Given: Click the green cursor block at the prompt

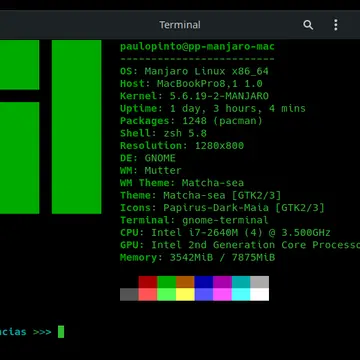Looking at the screenshot, I should (x=61, y=332).
